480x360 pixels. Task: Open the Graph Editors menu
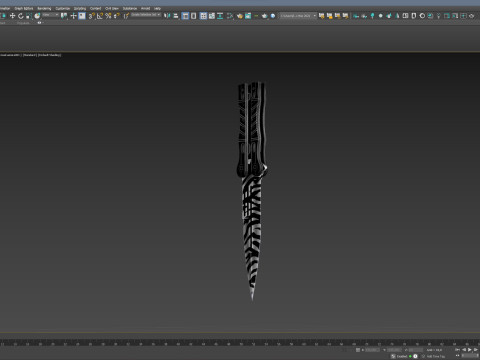coord(24,8)
